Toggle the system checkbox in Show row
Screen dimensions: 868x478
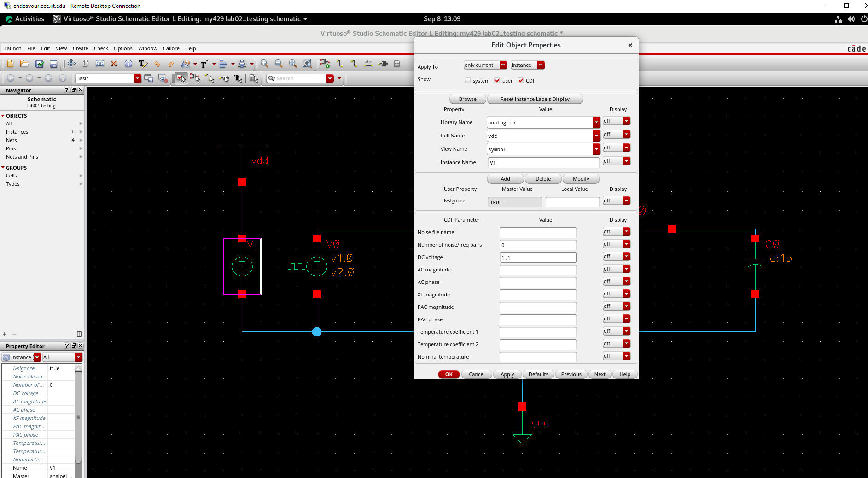click(468, 81)
